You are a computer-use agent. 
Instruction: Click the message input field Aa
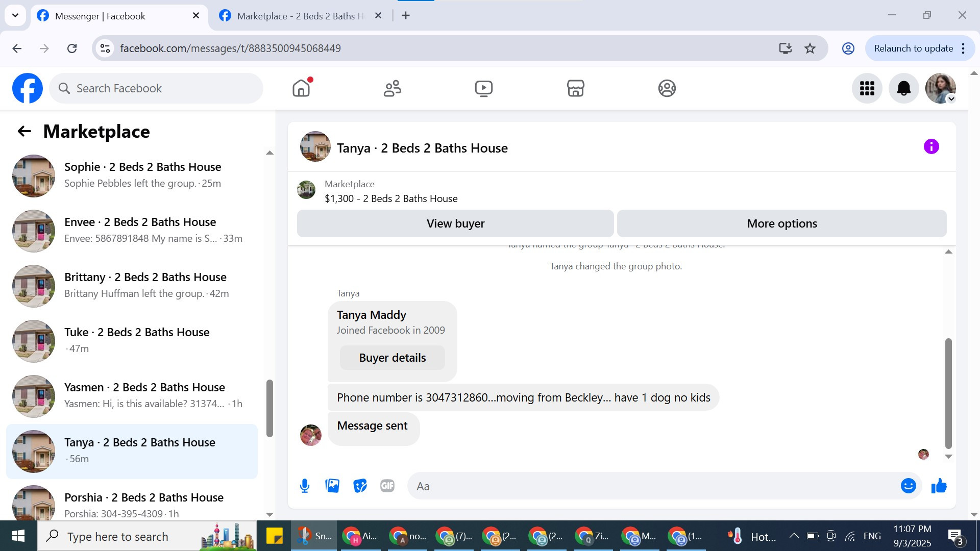(653, 486)
